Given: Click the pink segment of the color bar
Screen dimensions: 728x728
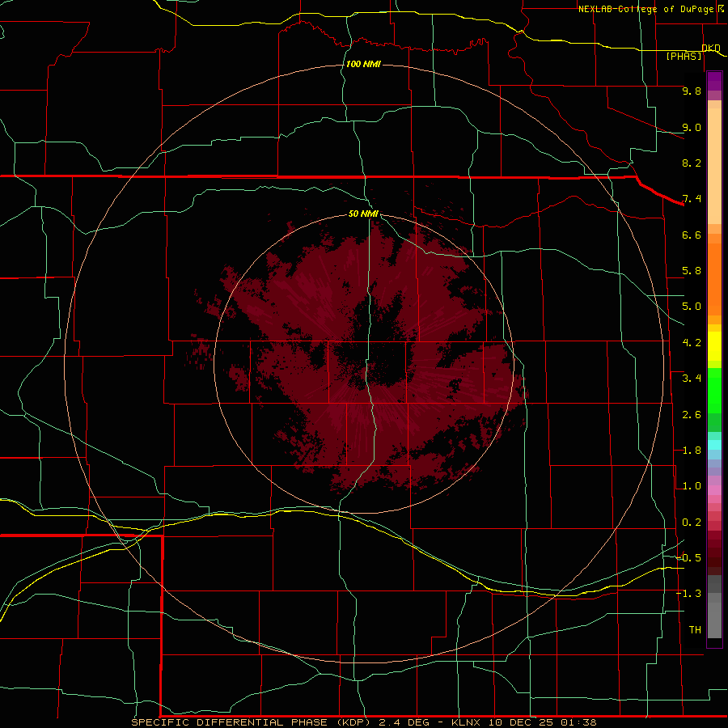Looking at the screenshot, I should click(714, 490).
